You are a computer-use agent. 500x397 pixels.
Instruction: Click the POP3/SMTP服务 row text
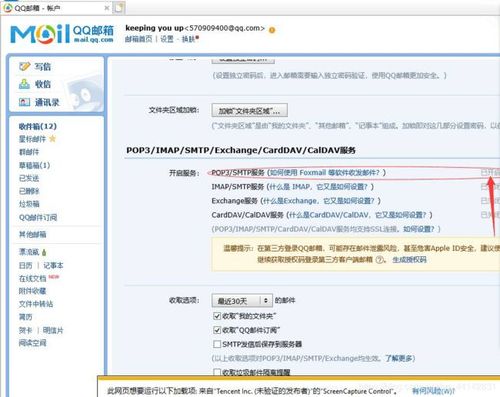coord(238,173)
